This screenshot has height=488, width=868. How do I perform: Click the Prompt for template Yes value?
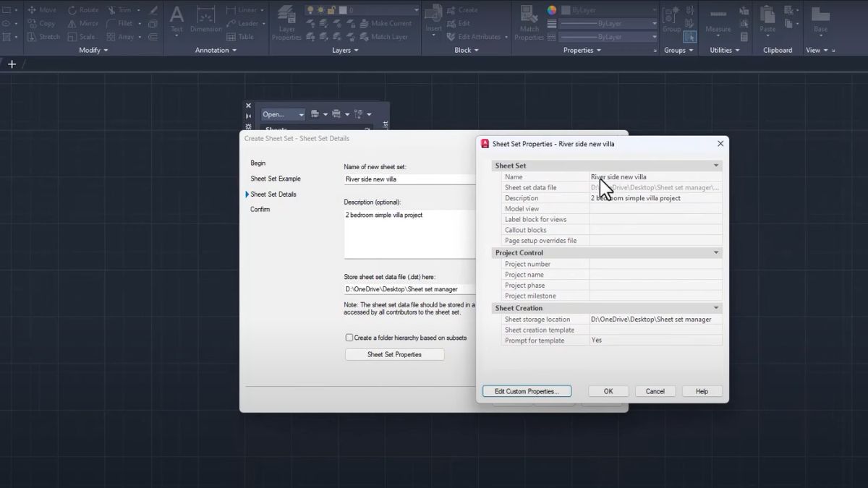coord(656,340)
